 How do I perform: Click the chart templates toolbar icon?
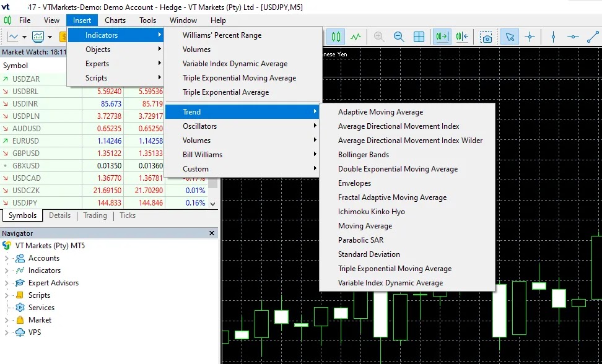38,37
